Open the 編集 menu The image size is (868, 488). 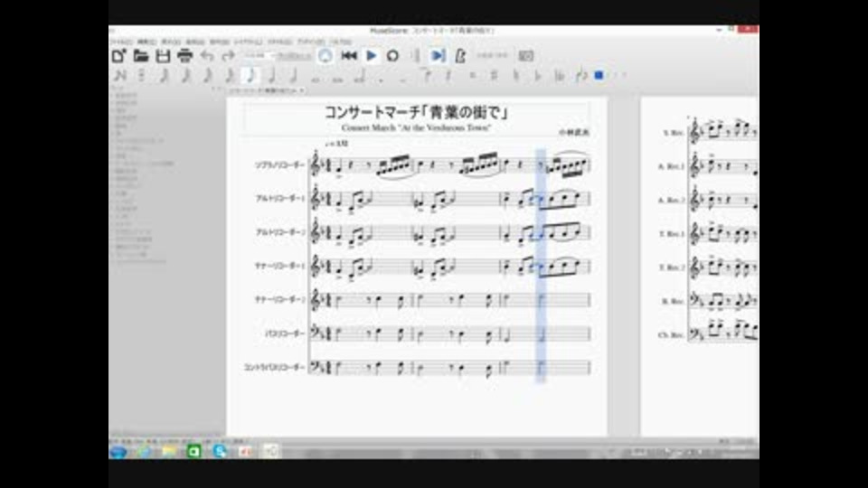[x=146, y=42]
